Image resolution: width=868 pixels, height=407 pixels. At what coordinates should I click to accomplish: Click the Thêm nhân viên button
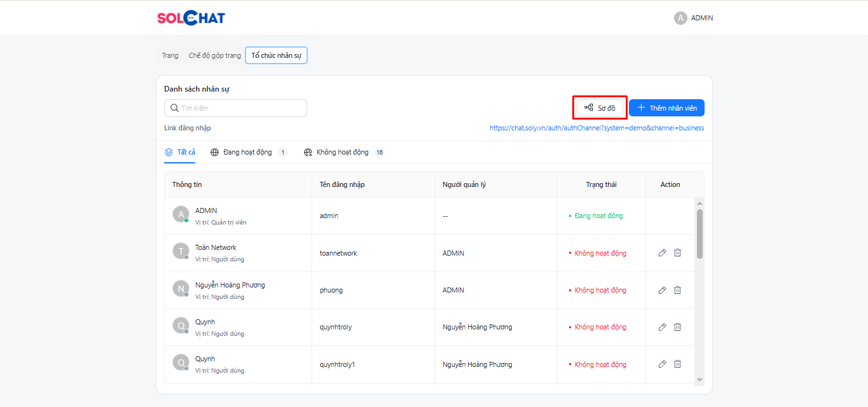pos(666,108)
